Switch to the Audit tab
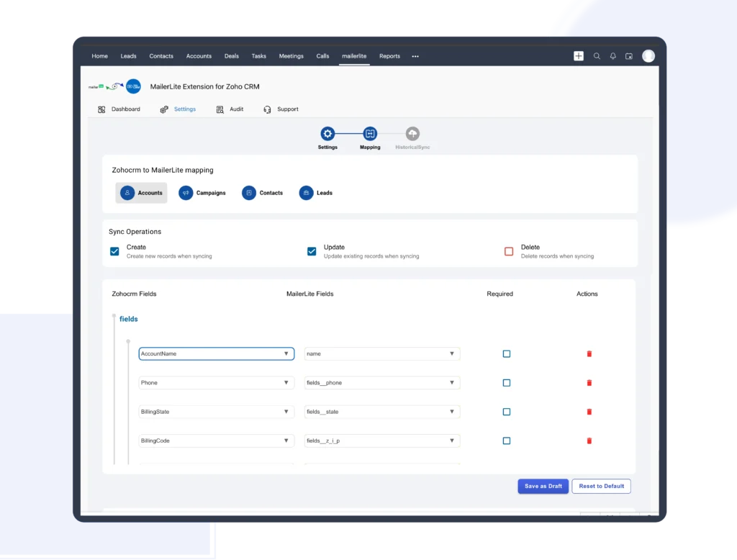This screenshot has width=737, height=560. pyautogui.click(x=230, y=109)
